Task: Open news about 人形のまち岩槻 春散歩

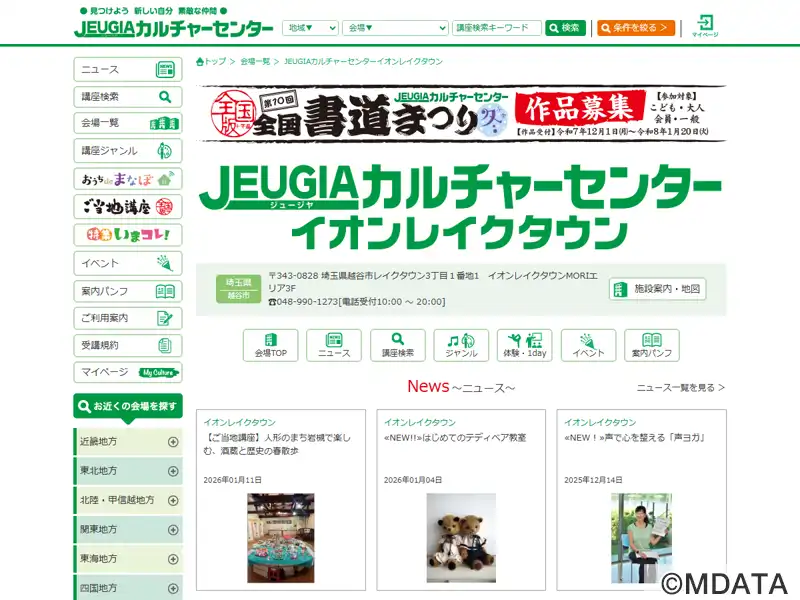Action: click(277, 444)
